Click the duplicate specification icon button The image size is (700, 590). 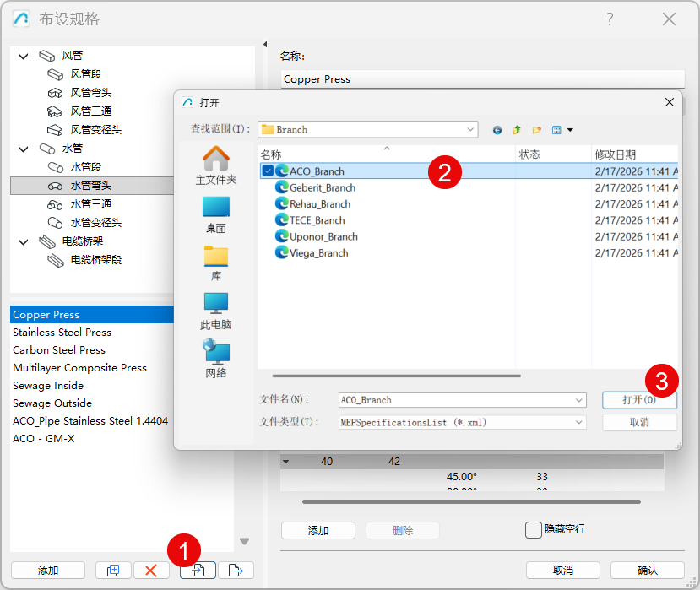[x=113, y=571]
